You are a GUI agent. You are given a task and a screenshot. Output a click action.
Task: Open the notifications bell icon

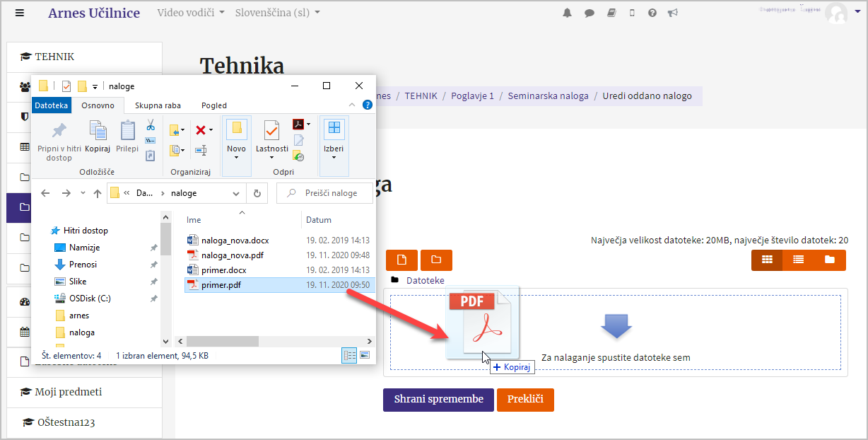click(x=567, y=13)
